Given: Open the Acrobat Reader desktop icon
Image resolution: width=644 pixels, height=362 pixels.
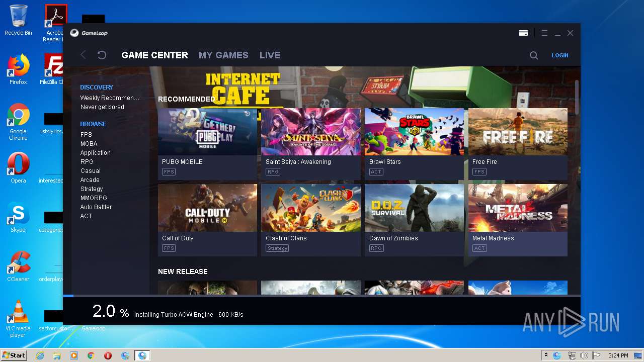Looking at the screenshot, I should coord(53,23).
